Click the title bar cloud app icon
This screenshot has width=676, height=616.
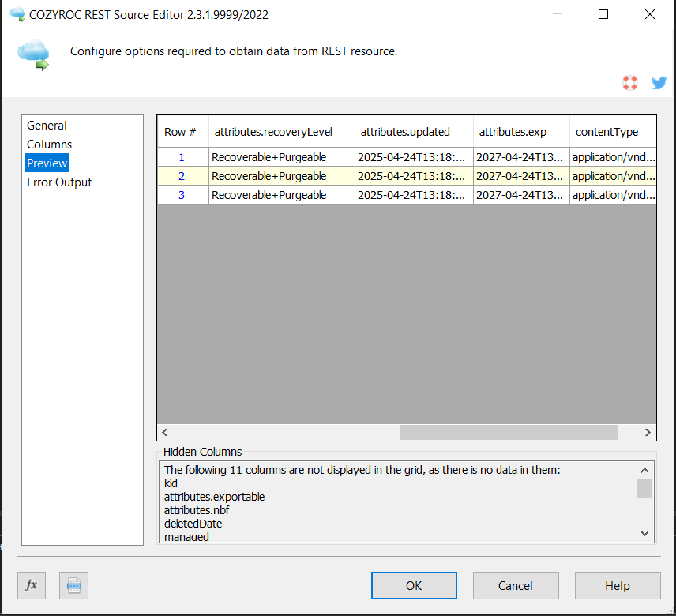tap(17, 14)
